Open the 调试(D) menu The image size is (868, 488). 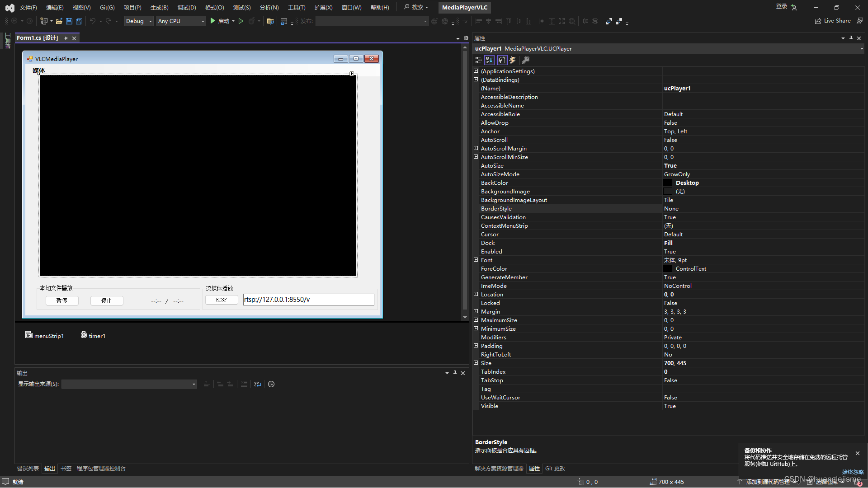[186, 8]
